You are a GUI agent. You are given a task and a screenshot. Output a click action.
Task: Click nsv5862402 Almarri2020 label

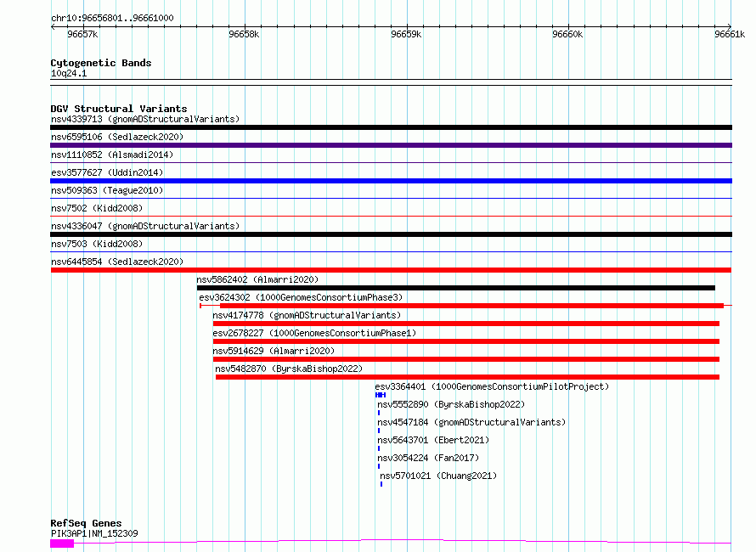tap(257, 279)
